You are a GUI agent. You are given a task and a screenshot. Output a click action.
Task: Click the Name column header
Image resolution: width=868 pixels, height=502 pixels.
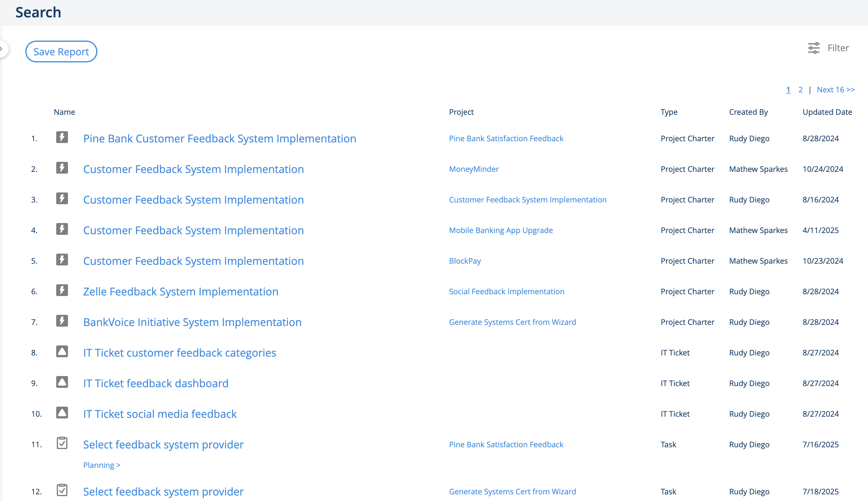(x=64, y=112)
